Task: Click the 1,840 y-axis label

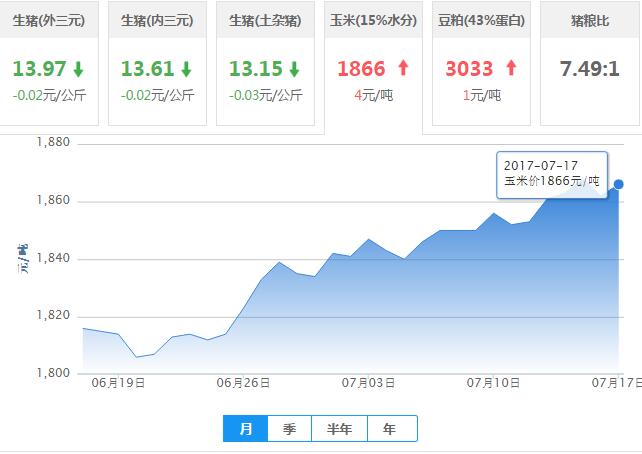Action: [x=53, y=257]
